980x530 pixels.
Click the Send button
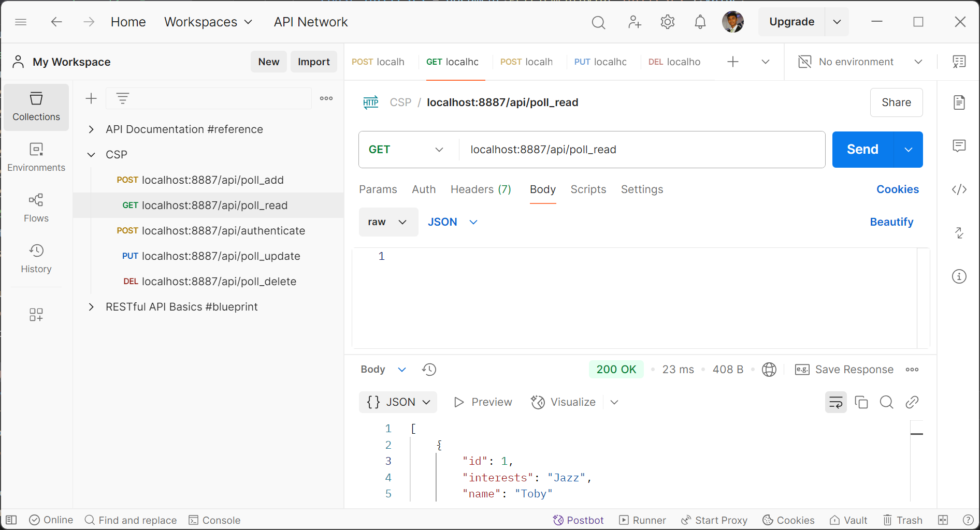point(862,150)
